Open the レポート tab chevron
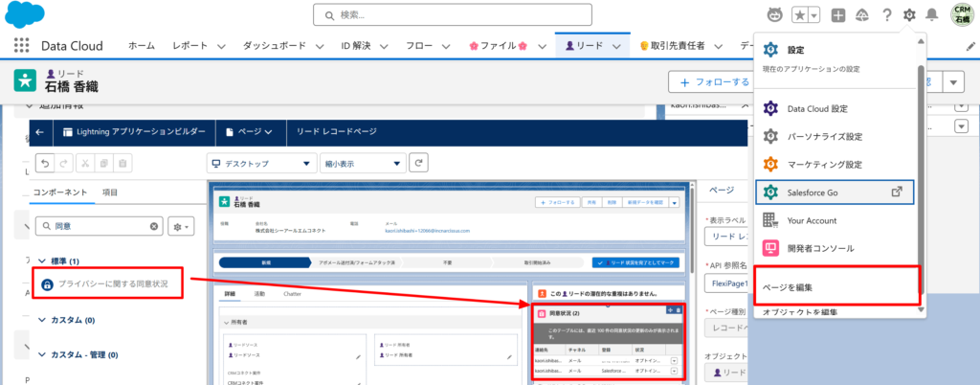 pyautogui.click(x=221, y=46)
